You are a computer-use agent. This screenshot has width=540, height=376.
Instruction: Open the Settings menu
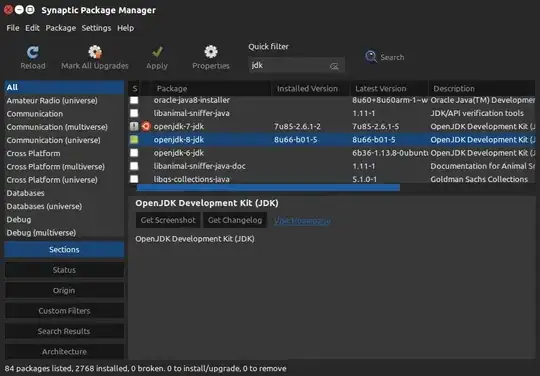pyautogui.click(x=96, y=28)
